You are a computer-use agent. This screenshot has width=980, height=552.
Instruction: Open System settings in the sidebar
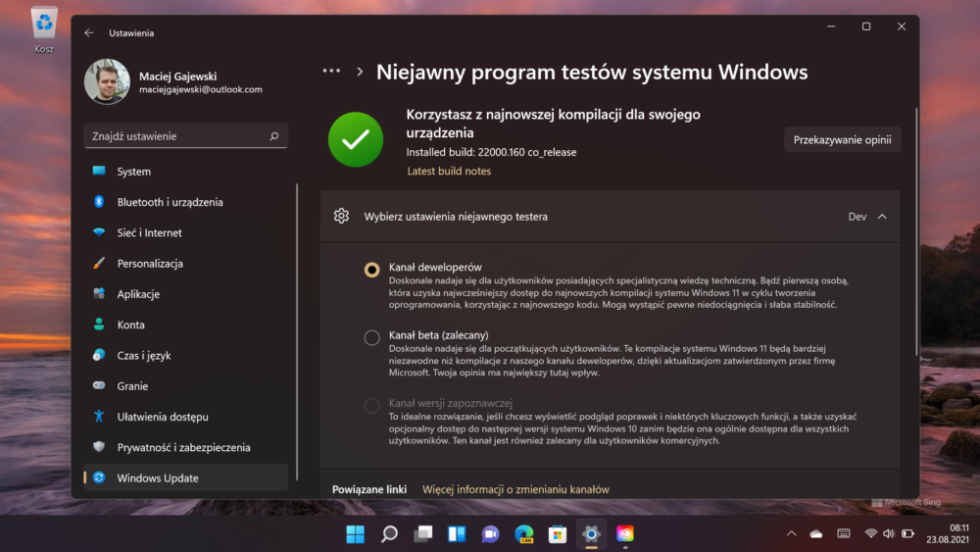click(x=185, y=172)
